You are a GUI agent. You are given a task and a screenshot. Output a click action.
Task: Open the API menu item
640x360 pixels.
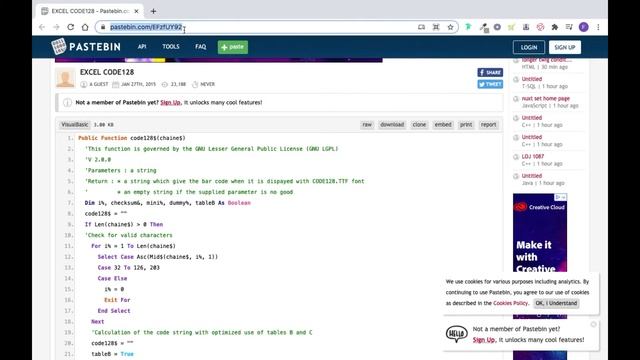click(142, 47)
